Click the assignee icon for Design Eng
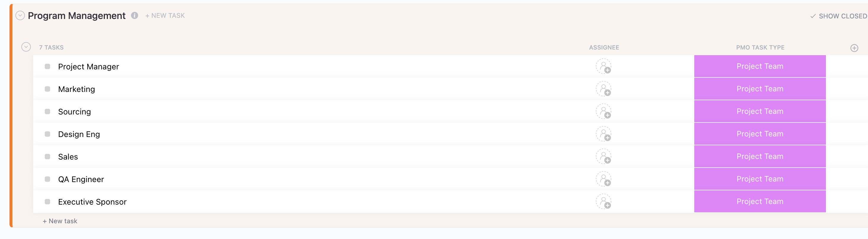Screen dimensions: 868x239 coord(604,134)
